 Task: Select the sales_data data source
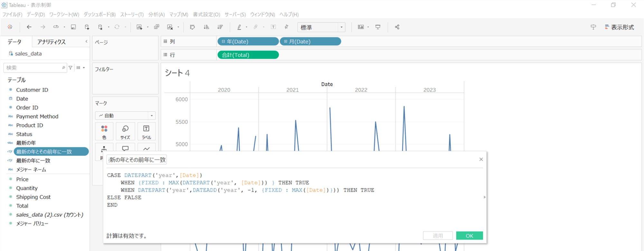tap(28, 53)
